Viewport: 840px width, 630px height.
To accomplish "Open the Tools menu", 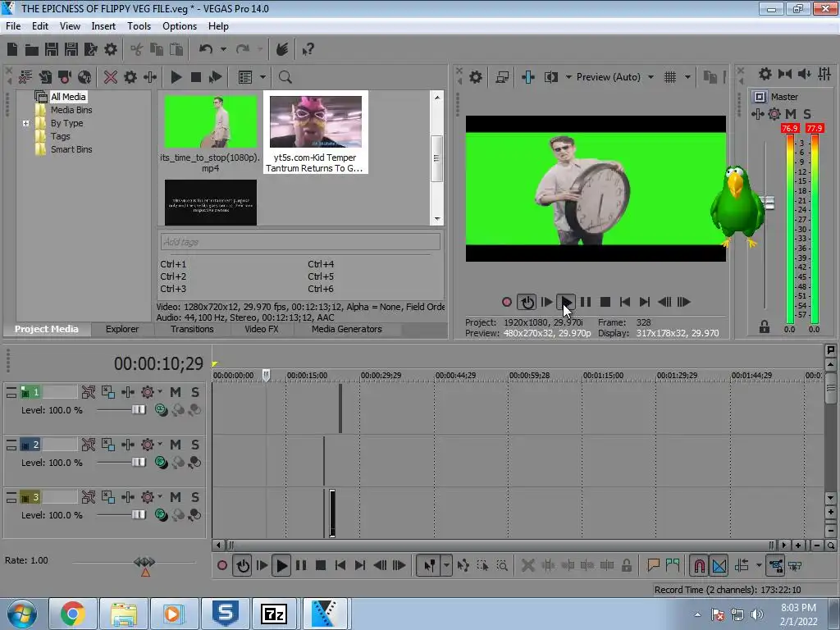I will tap(139, 26).
